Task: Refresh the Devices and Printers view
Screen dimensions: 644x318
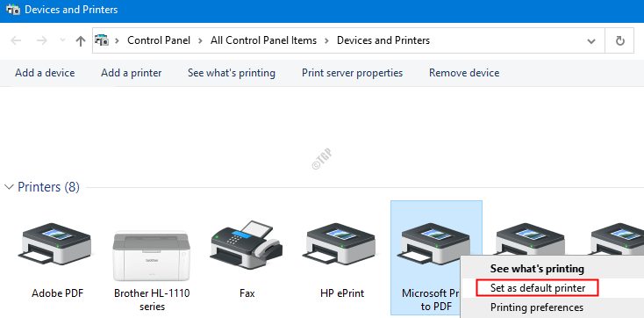Action: point(619,40)
